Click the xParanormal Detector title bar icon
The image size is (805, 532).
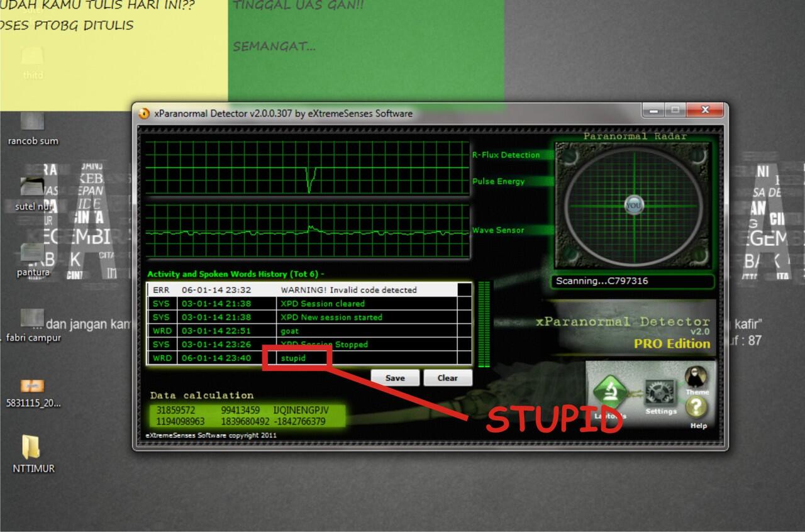click(144, 114)
